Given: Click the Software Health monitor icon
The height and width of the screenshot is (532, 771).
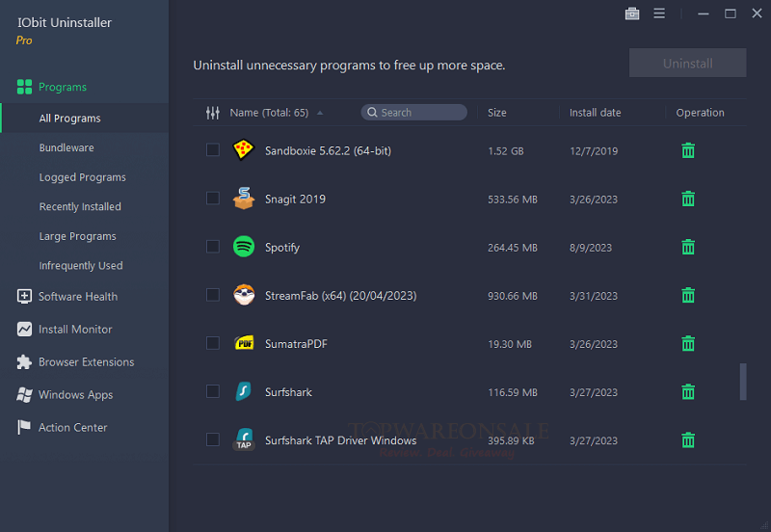Looking at the screenshot, I should (24, 297).
